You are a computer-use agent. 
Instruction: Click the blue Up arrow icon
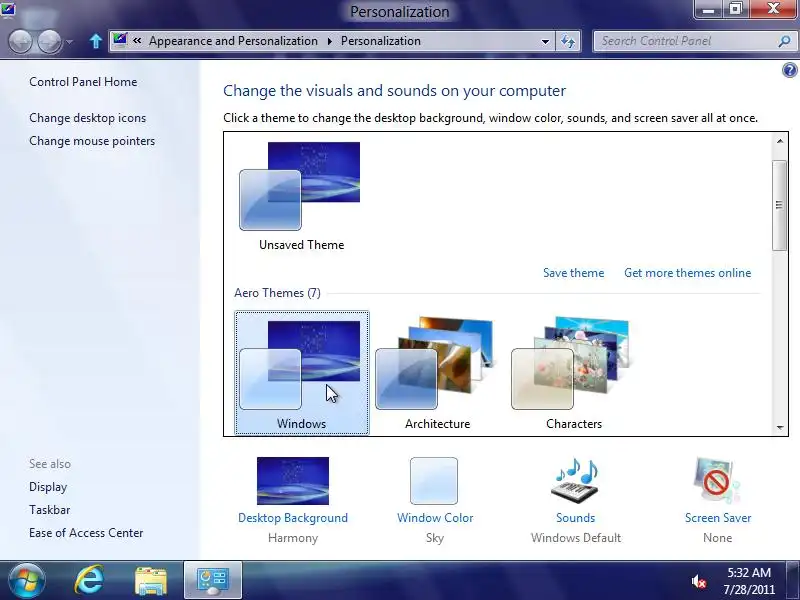pyautogui.click(x=95, y=41)
